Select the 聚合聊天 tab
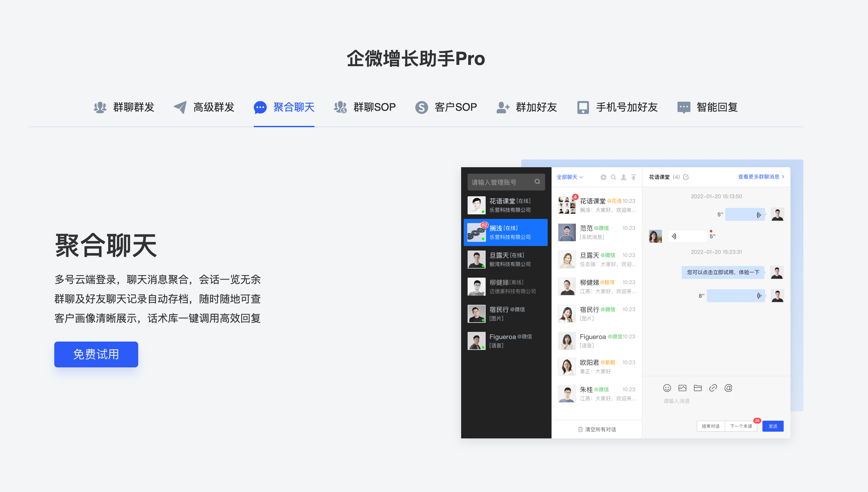This screenshot has width=868, height=492. tap(284, 108)
